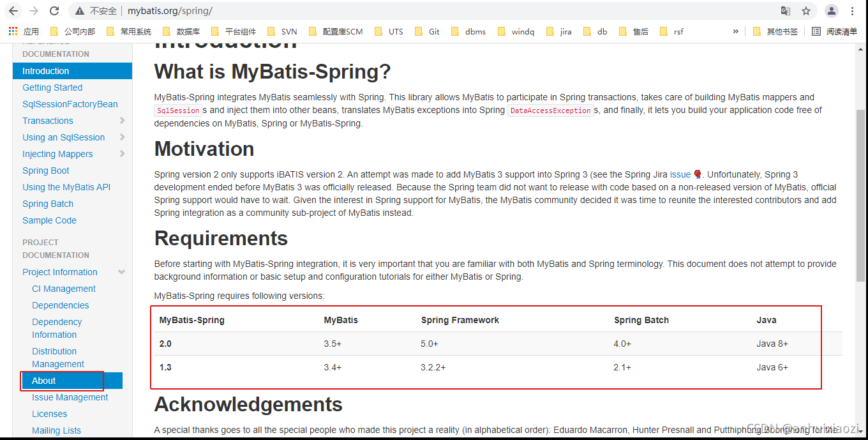Select the Java 8+ table cell
This screenshot has width=868, height=440.
click(x=772, y=344)
